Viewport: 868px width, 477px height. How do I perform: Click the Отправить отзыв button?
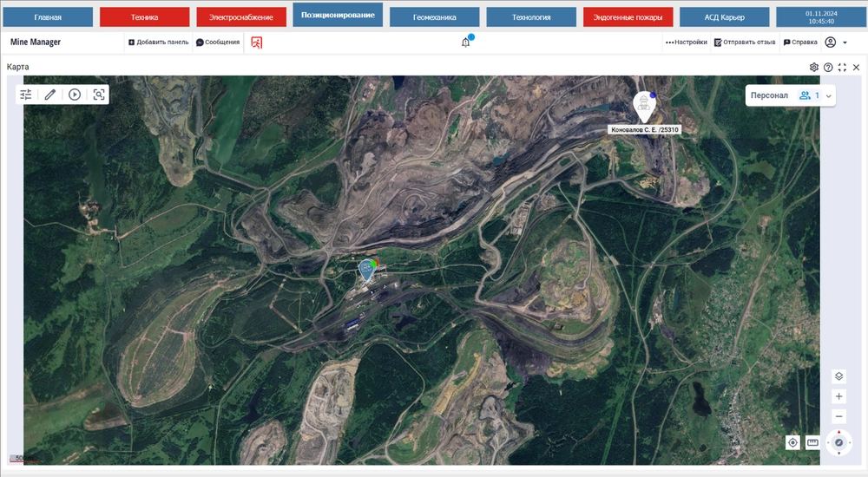tap(745, 42)
